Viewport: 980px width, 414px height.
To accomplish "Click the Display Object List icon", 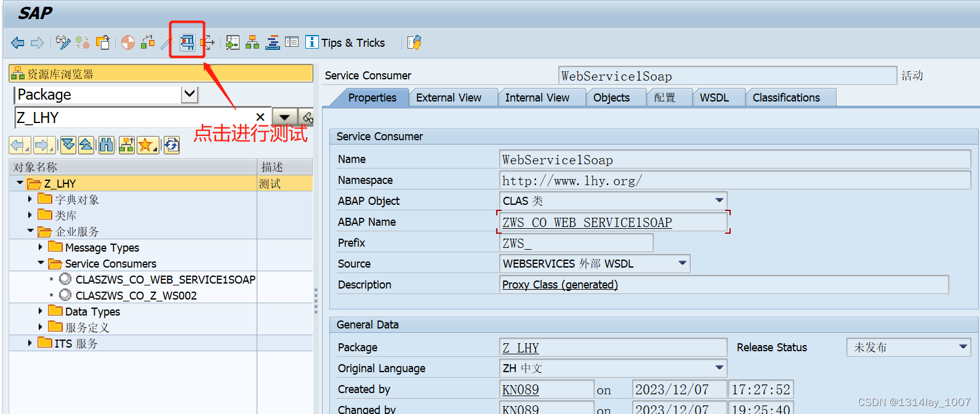I will pyautogui.click(x=233, y=42).
